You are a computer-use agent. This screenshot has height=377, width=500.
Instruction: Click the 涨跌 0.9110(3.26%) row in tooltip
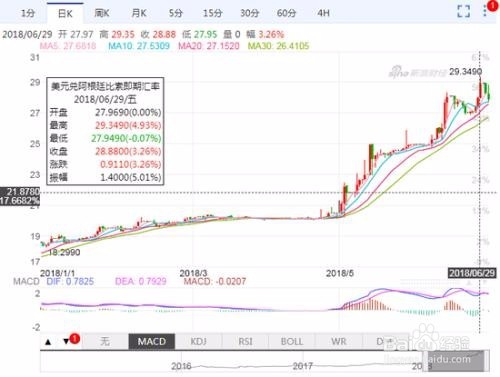[x=105, y=164]
